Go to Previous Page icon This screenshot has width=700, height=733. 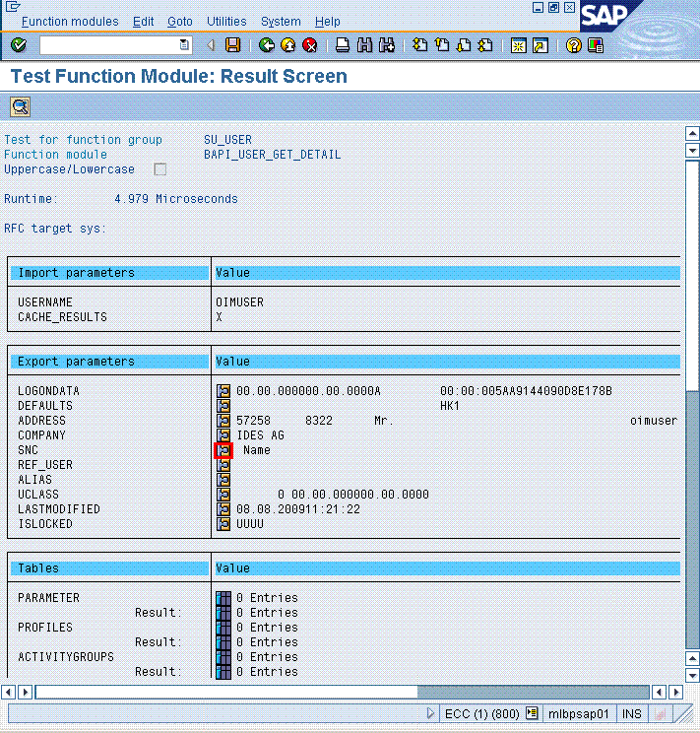coord(442,45)
